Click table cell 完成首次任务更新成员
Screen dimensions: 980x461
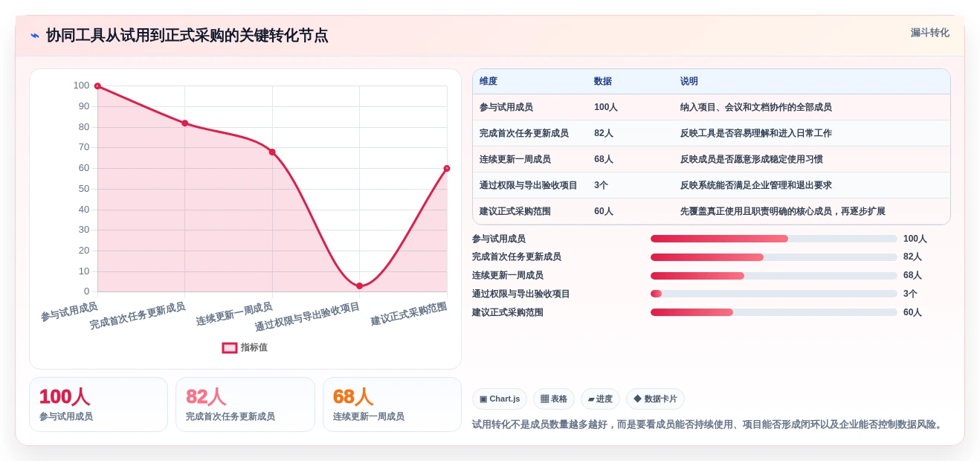524,133
